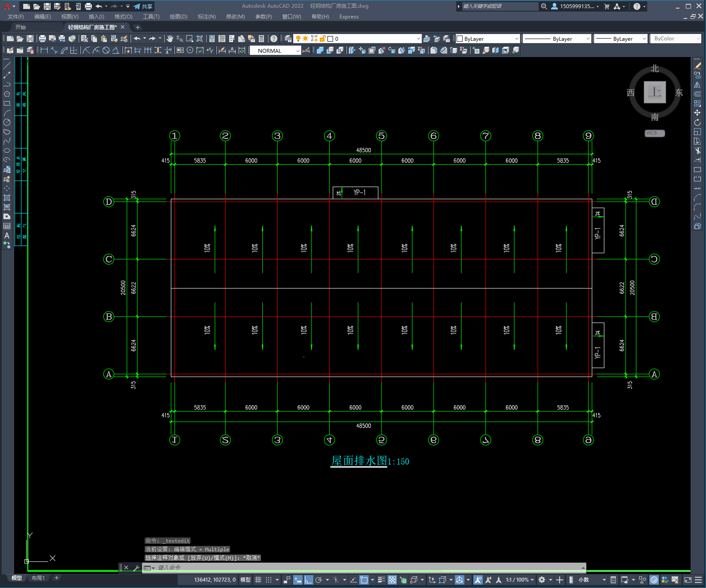Switch to the 开始 tab

[x=21, y=27]
